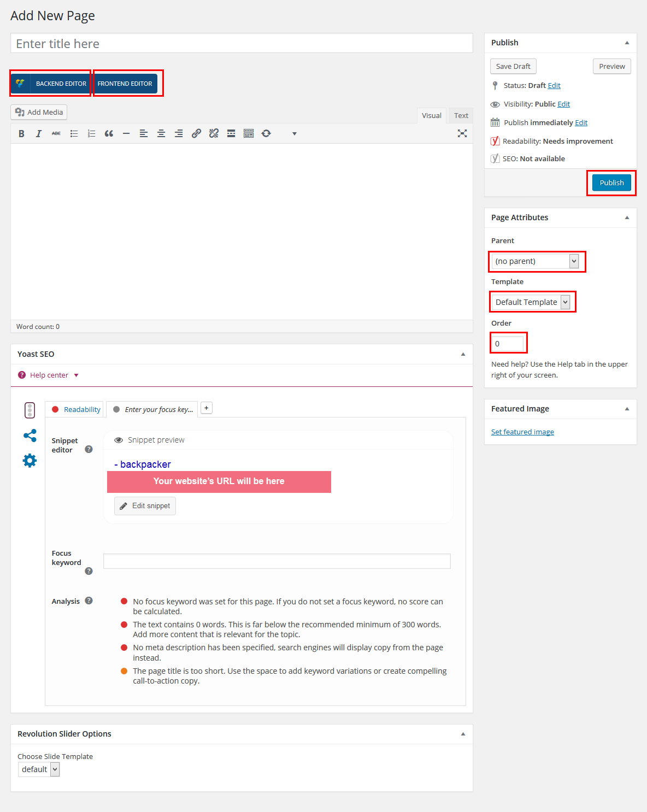Toggle the Snippet preview eye icon
Image resolution: width=647 pixels, height=812 pixels.
[119, 440]
